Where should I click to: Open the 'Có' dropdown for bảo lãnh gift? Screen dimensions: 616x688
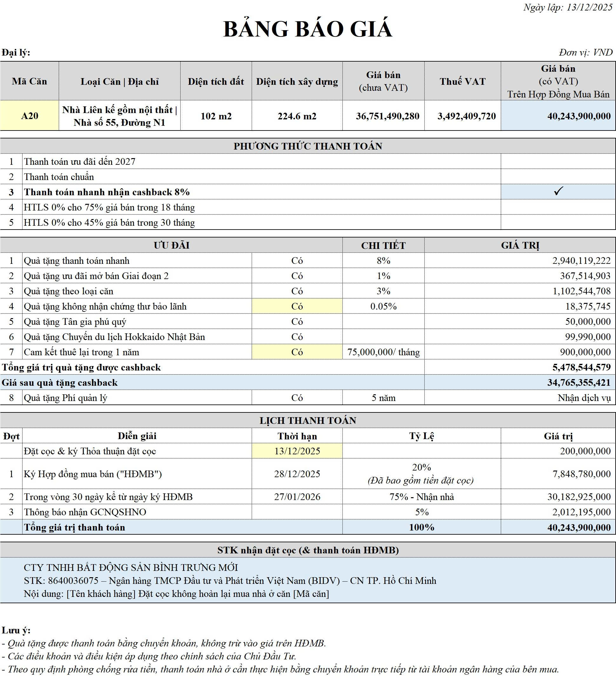297,306
